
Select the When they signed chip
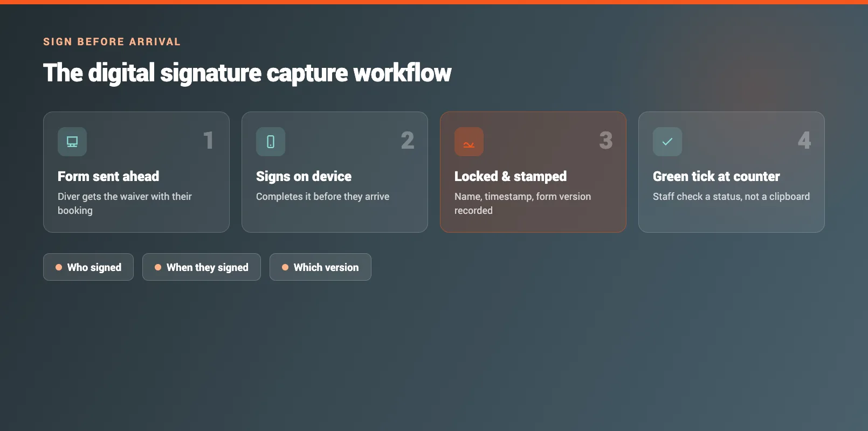202,267
